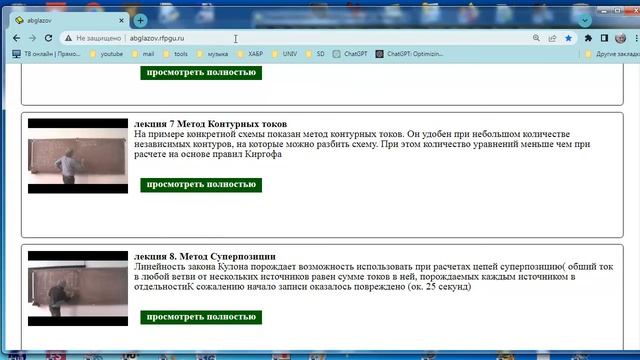Close the abglazov tab
The image size is (640, 360).
[x=121, y=20]
